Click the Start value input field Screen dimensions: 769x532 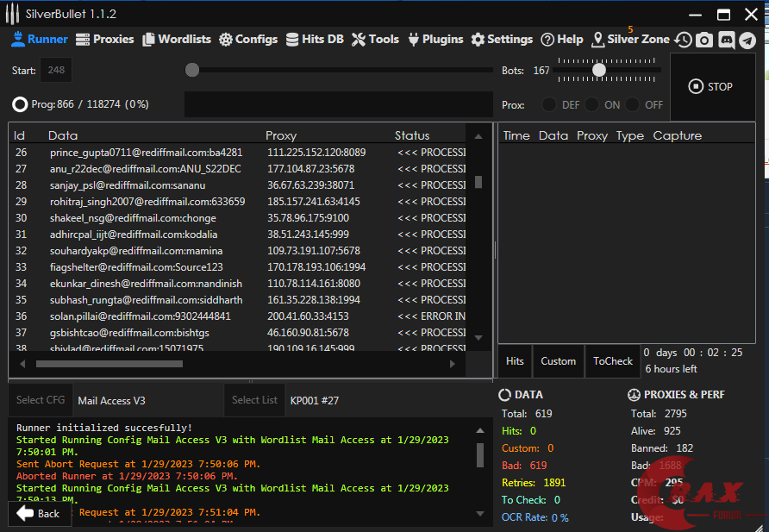coord(57,70)
